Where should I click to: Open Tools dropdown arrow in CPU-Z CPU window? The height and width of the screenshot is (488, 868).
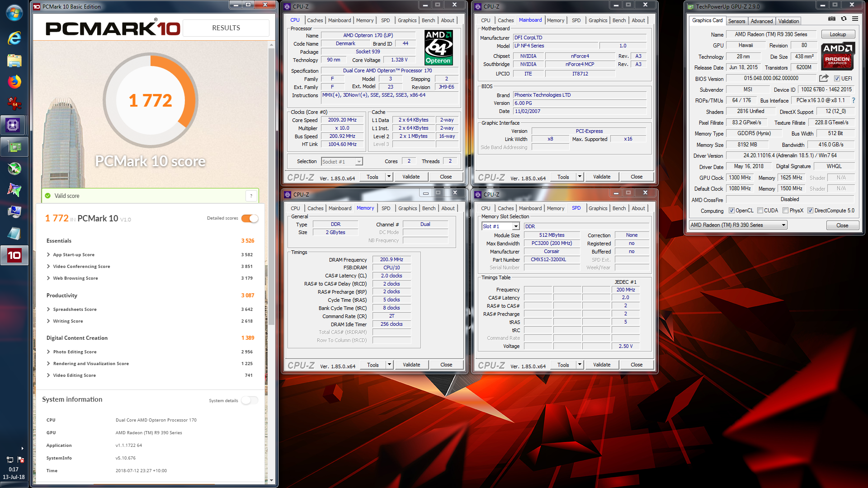tap(389, 177)
